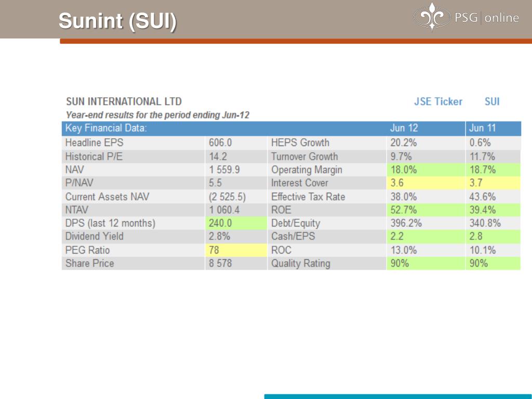Select the 'Sunint (SUI)' slide title
The width and height of the screenshot is (532, 399).
[117, 21]
